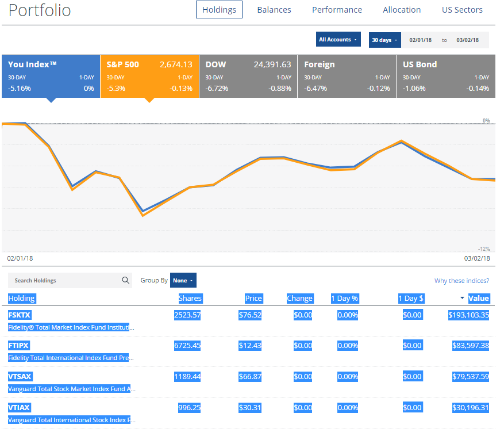
Task: Click the Search Holdings input box
Action: click(63, 280)
